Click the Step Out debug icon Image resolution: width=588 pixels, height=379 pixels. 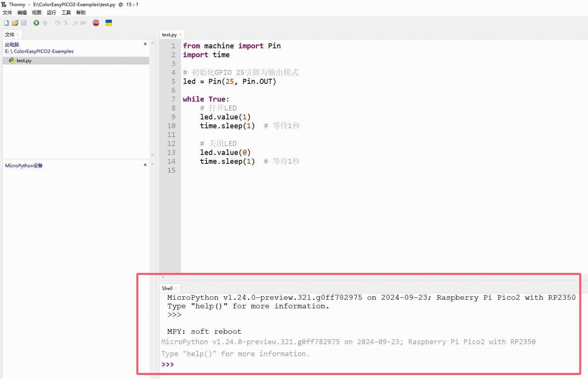click(x=75, y=23)
